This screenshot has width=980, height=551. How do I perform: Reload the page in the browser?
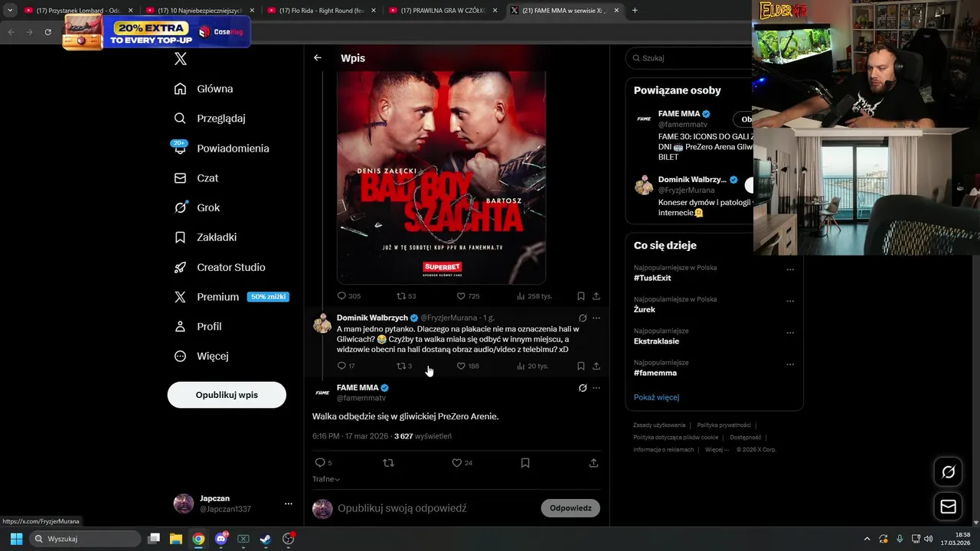coord(48,32)
